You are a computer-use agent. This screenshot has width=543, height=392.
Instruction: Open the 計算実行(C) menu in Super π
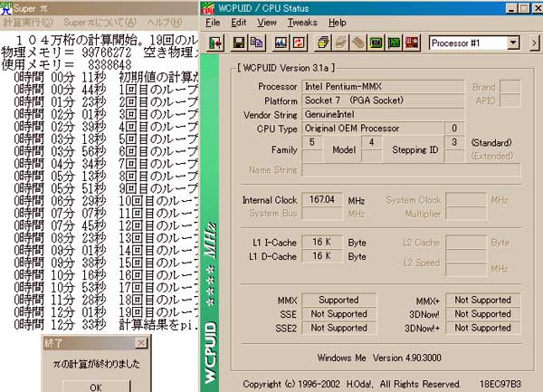28,23
